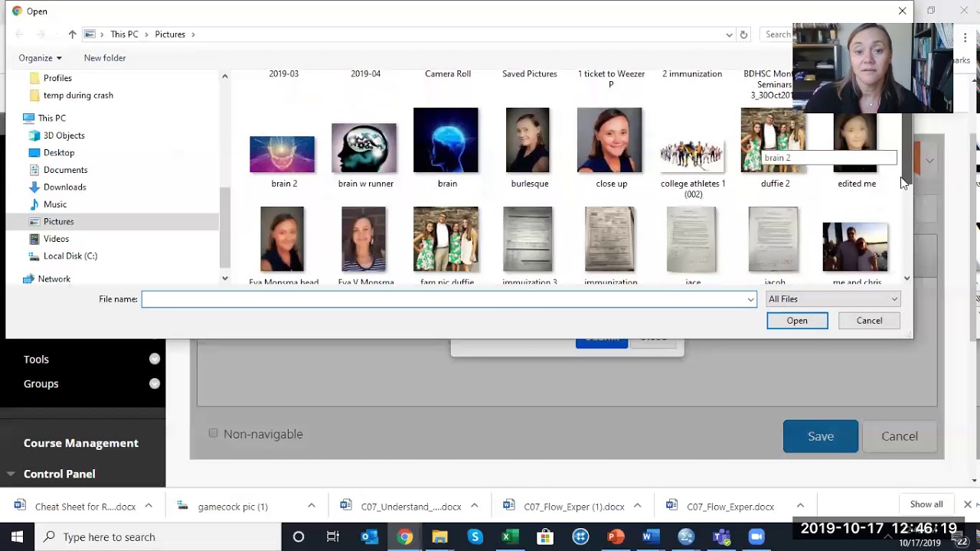
Task: Go up one folder level
Action: (72, 34)
